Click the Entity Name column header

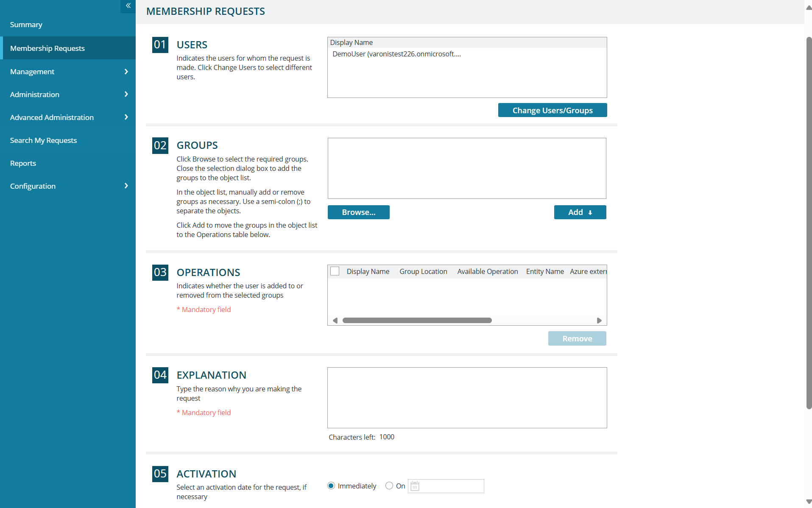[545, 271]
